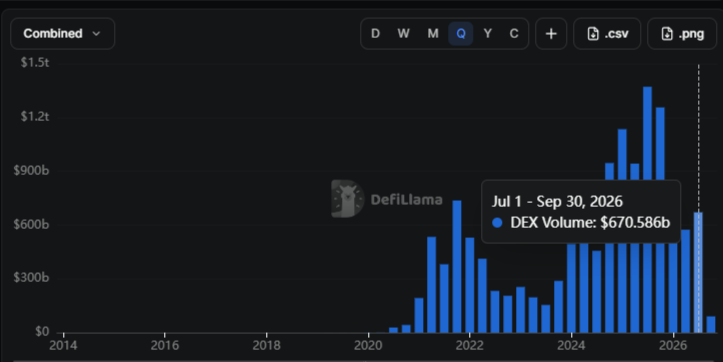Click the $600b axis label

[x=31, y=224]
